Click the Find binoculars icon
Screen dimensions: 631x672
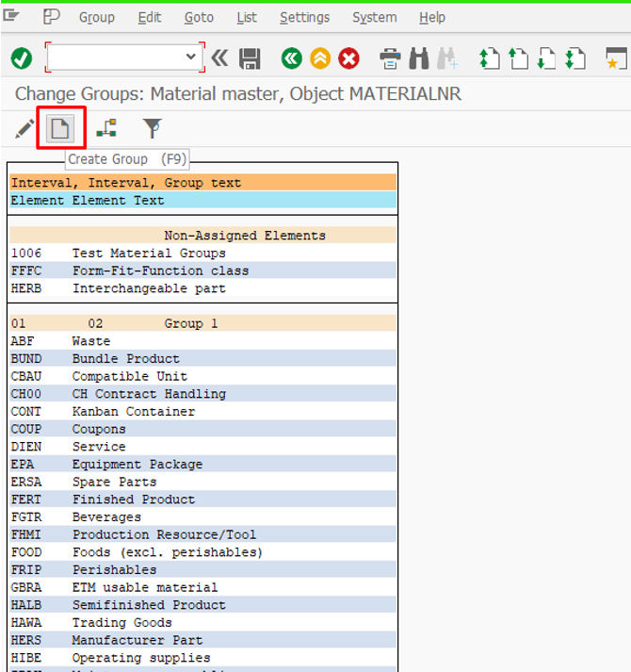419,58
